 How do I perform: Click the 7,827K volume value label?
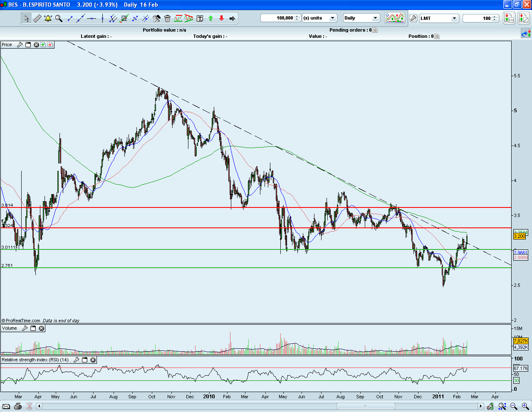coord(521,341)
